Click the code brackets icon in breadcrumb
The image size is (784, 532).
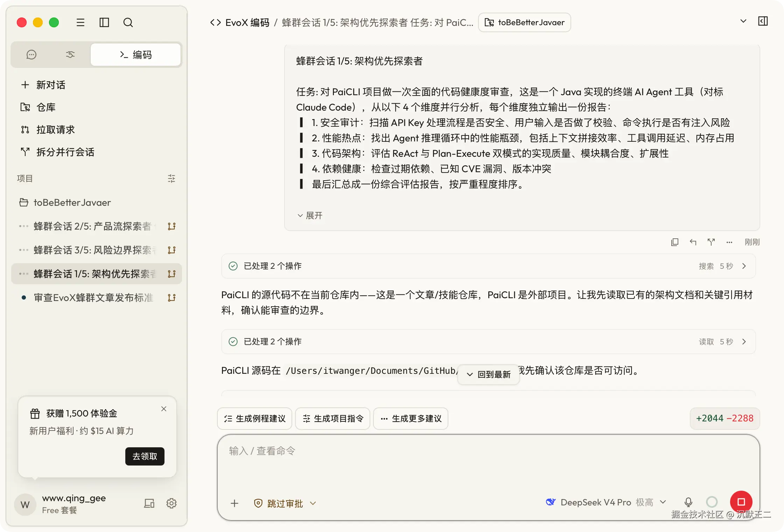216,22
